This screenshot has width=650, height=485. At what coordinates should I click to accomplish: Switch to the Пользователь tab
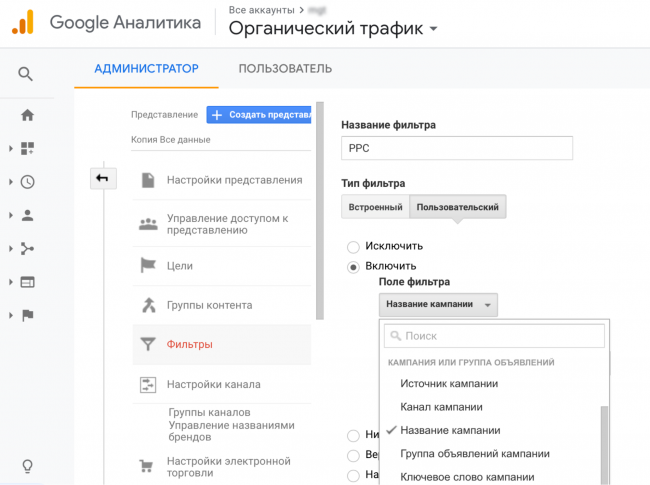coord(285,69)
